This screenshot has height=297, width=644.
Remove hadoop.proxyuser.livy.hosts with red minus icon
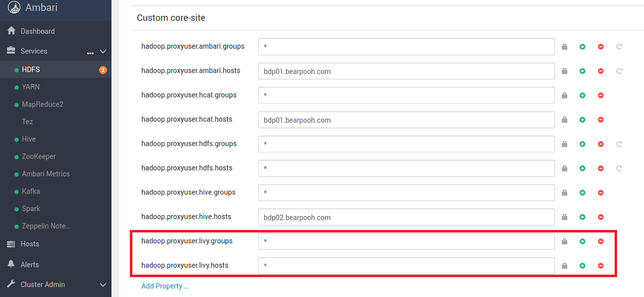(x=601, y=266)
